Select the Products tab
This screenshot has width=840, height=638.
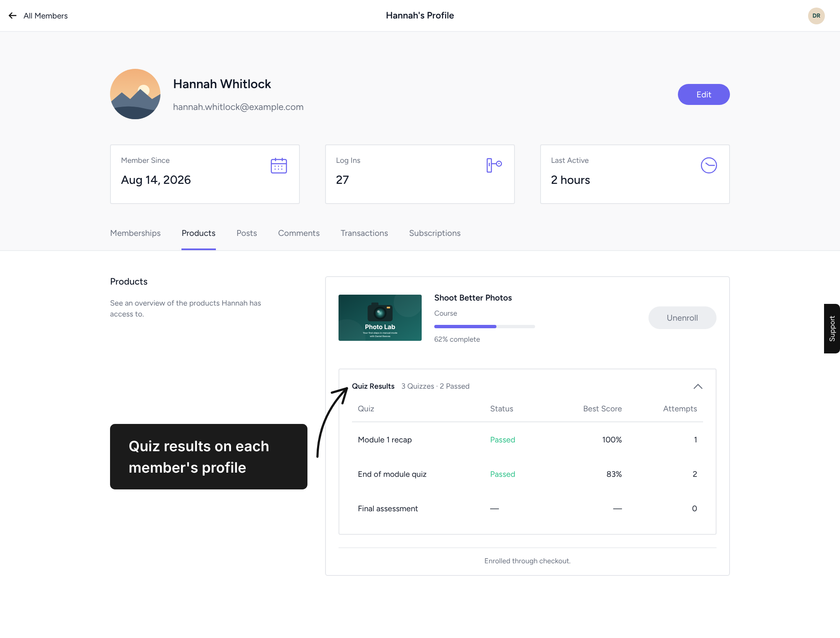199,233
